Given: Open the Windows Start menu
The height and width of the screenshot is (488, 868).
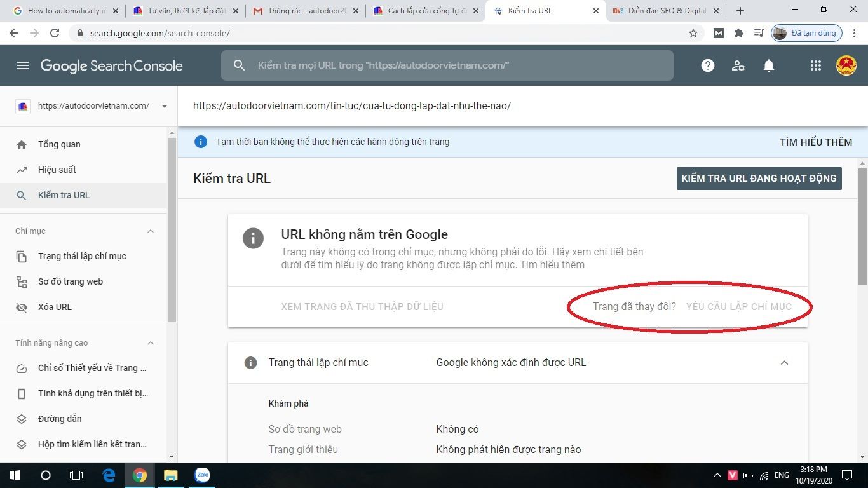Looking at the screenshot, I should pyautogui.click(x=15, y=475).
